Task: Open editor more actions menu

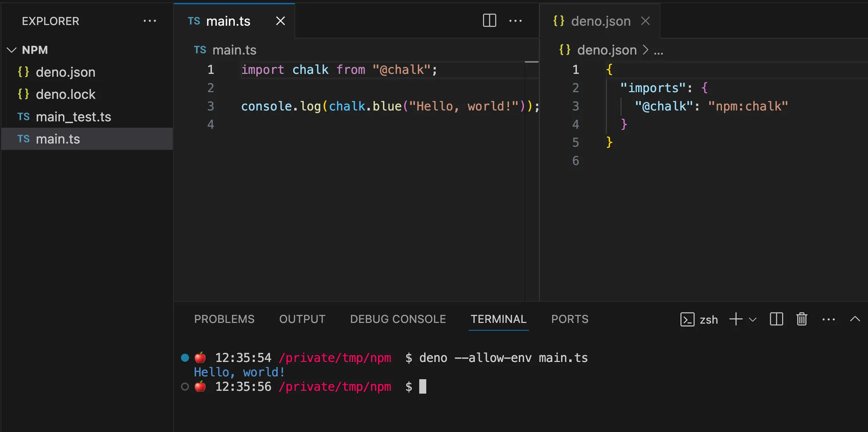Action: click(516, 21)
